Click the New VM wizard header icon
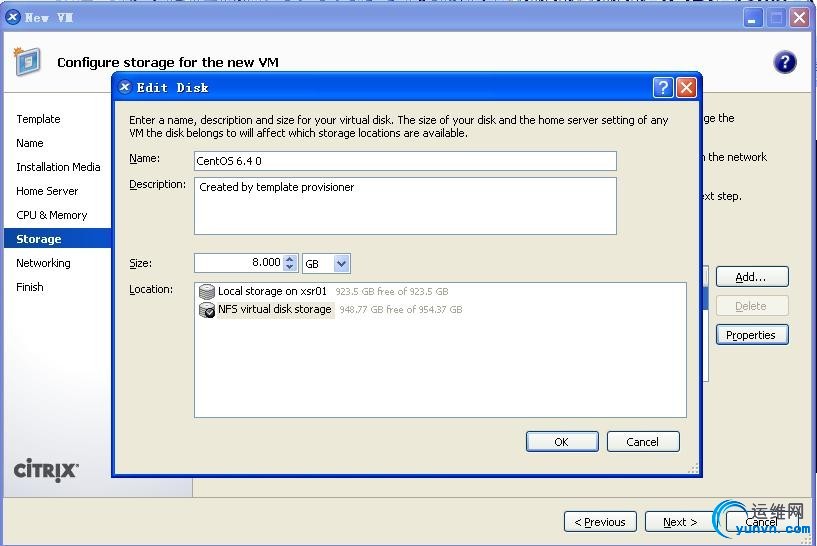The height and width of the screenshot is (546, 817). click(x=27, y=61)
